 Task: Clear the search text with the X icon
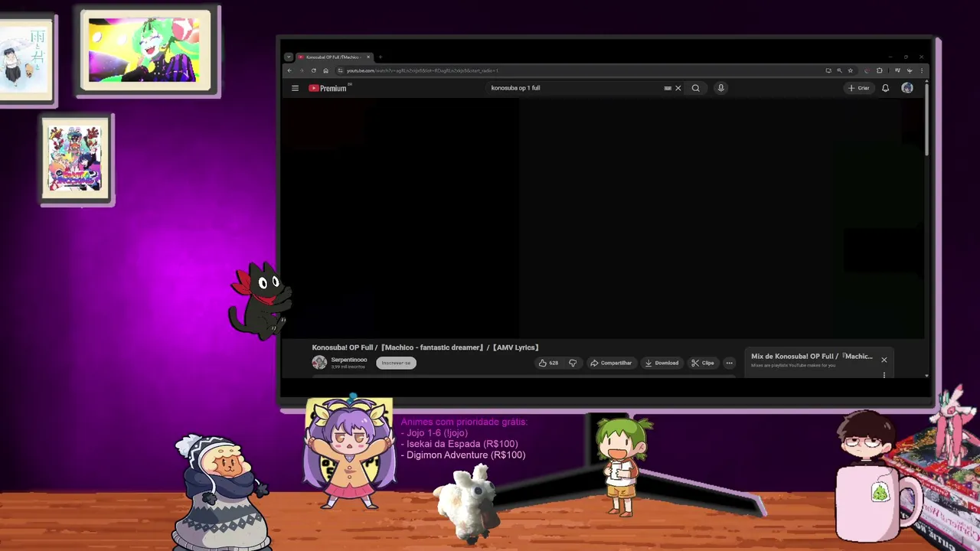click(x=678, y=88)
